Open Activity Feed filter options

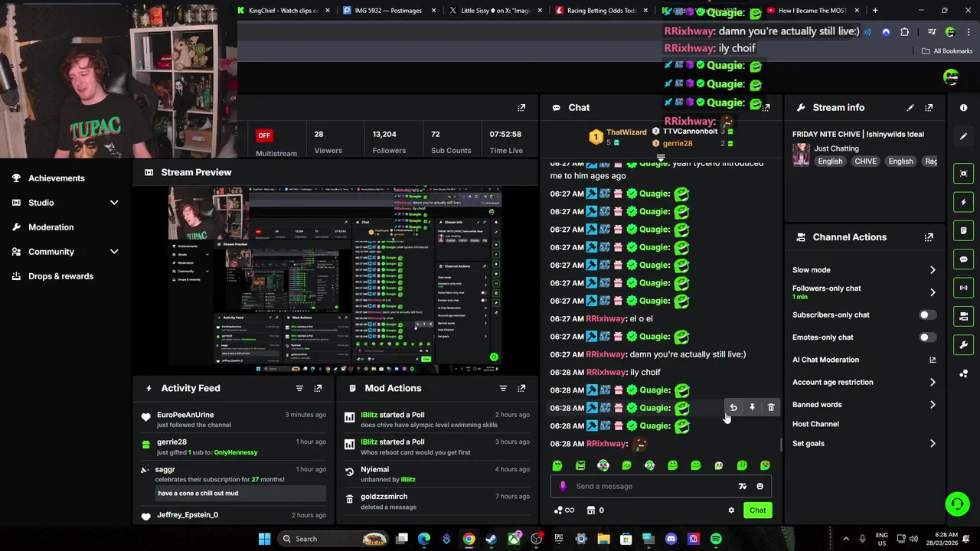[x=299, y=388]
